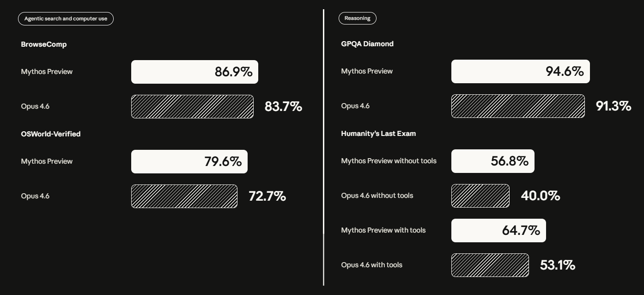Select the 79.6% OSWorld-Verified bar

click(189, 161)
